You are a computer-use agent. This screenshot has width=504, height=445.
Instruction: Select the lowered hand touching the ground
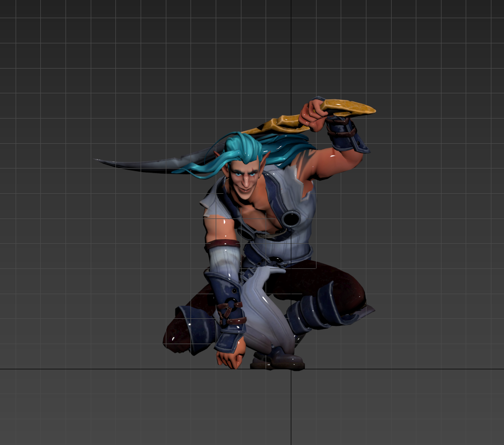pos(230,356)
